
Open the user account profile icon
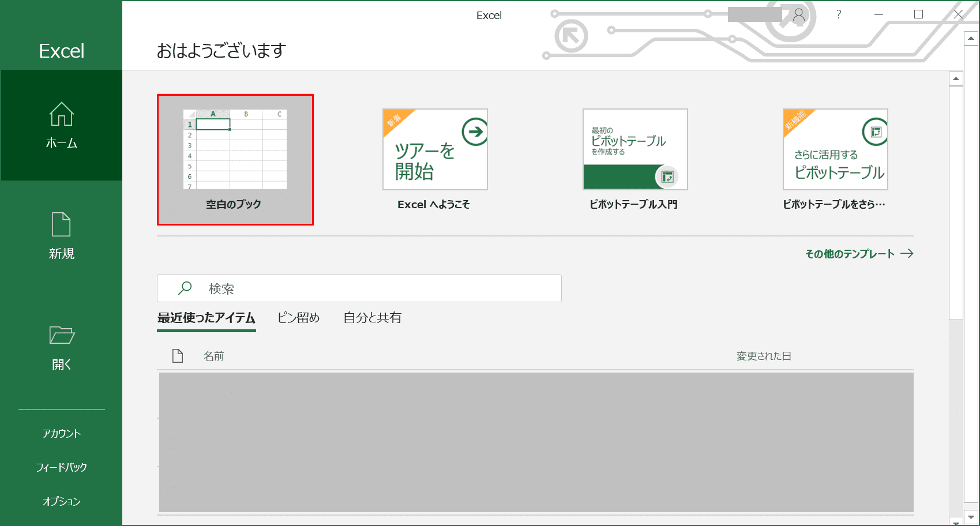(x=798, y=14)
